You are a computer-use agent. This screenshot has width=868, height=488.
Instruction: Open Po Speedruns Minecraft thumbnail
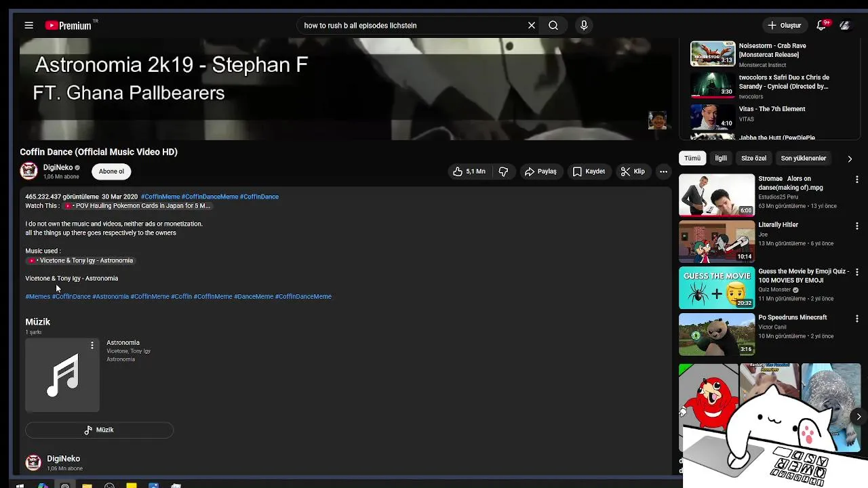717,333
